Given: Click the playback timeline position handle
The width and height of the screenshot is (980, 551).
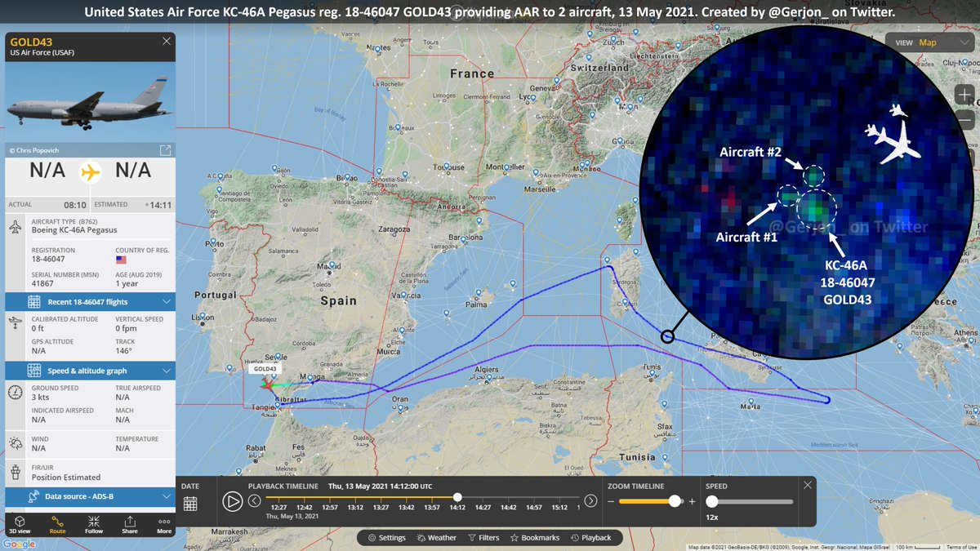Looking at the screenshot, I should (457, 497).
